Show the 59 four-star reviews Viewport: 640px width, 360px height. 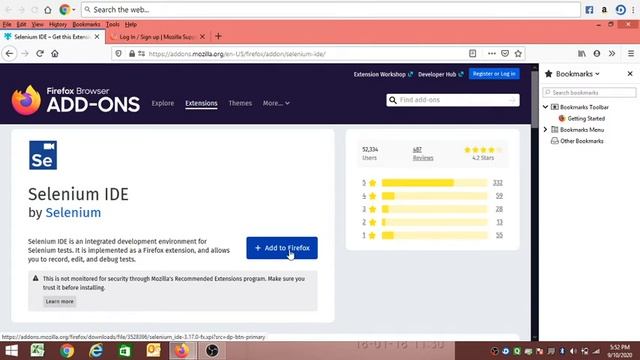(x=499, y=196)
